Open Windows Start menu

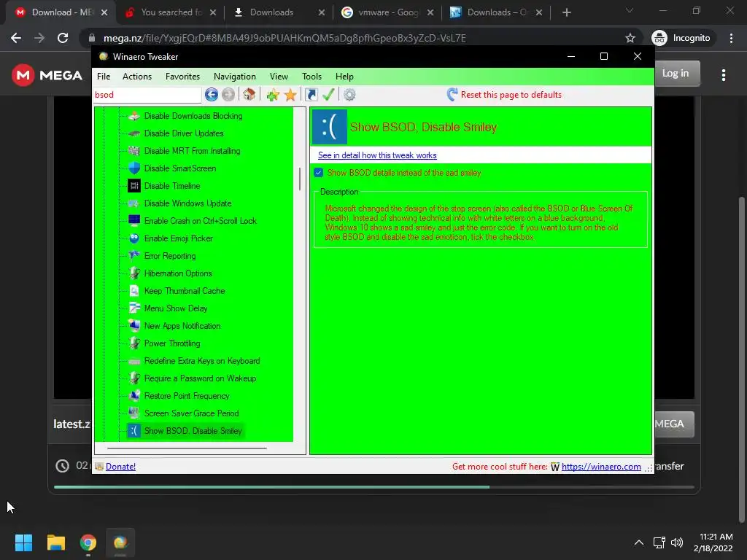(x=23, y=542)
